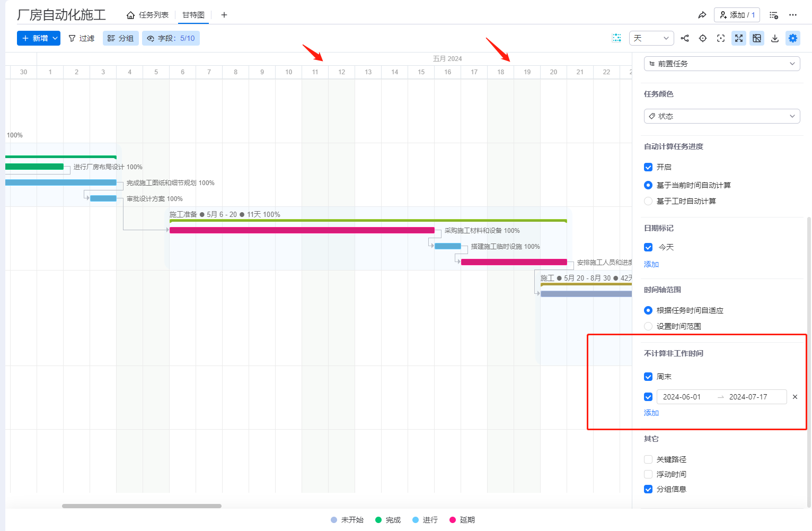
Task: Select 设置时间范围 radio
Action: click(648, 326)
